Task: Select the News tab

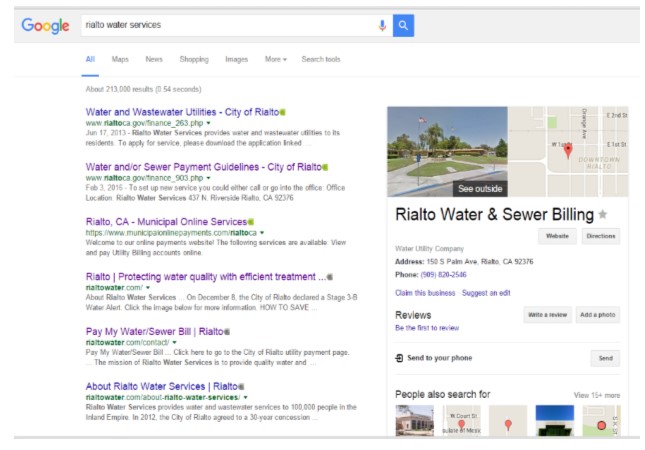Action: (153, 59)
